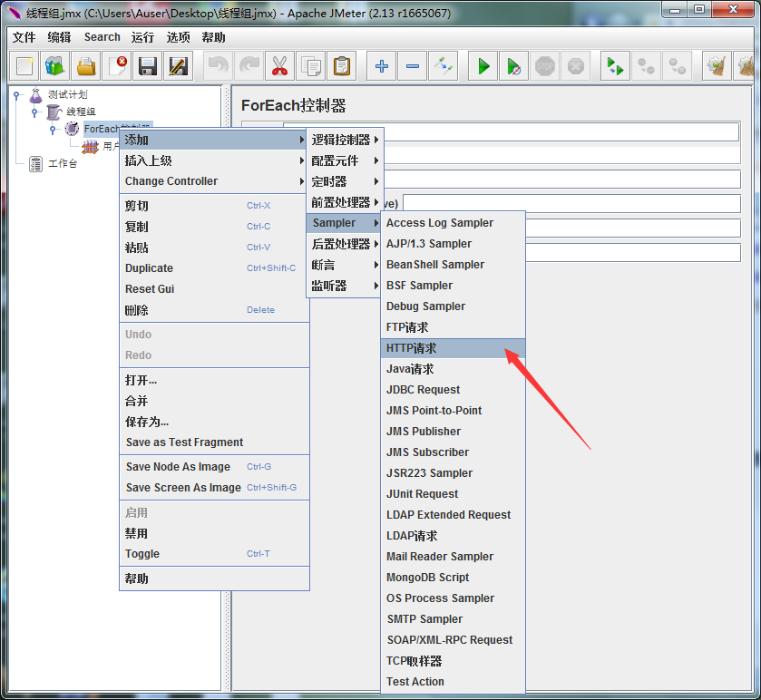
Task: Click Start no pauses icon
Action: pyautogui.click(x=514, y=66)
